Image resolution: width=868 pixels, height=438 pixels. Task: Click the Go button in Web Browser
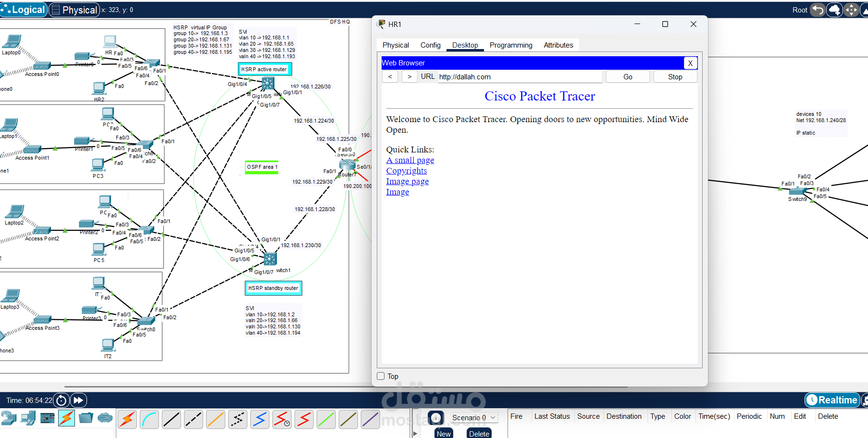tap(628, 77)
